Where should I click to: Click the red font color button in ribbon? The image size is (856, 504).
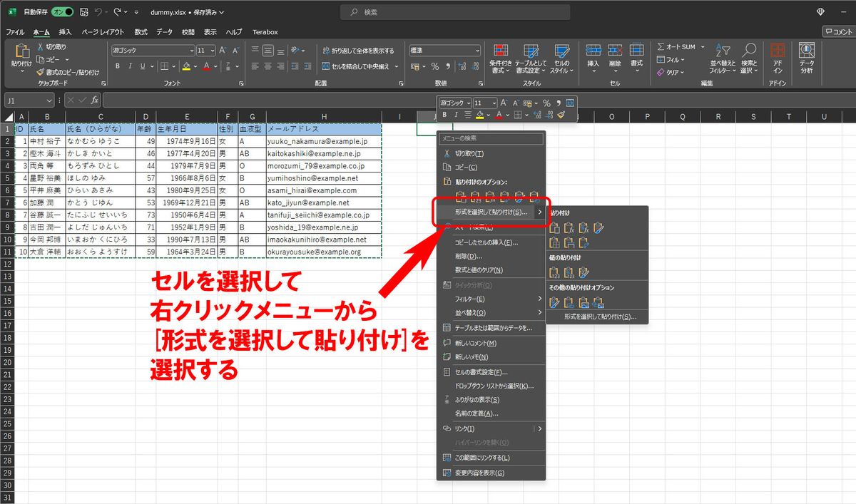click(206, 66)
